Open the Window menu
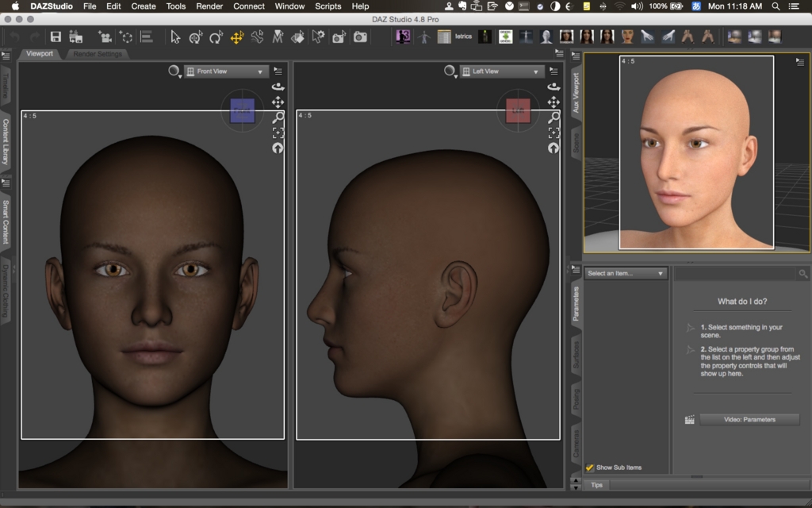The width and height of the screenshot is (812, 508). 290,6
